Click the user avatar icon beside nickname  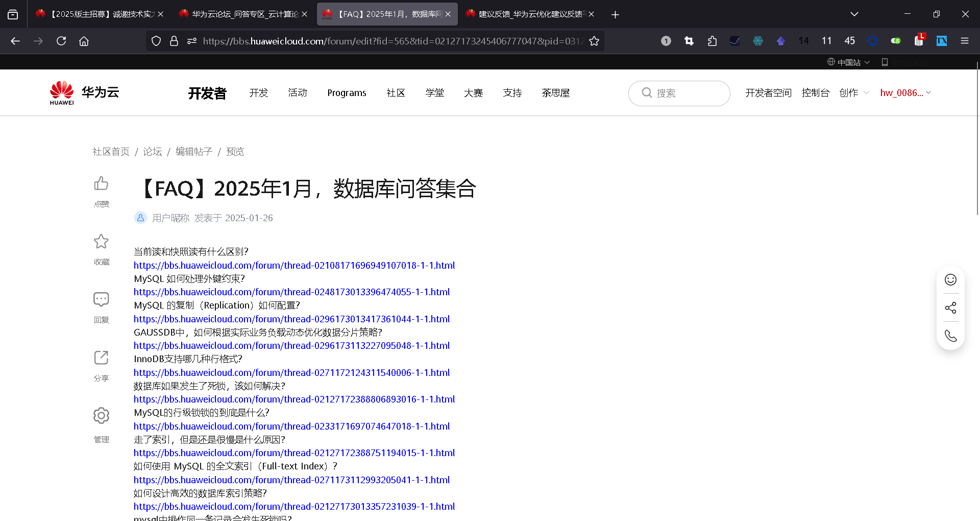(x=140, y=218)
